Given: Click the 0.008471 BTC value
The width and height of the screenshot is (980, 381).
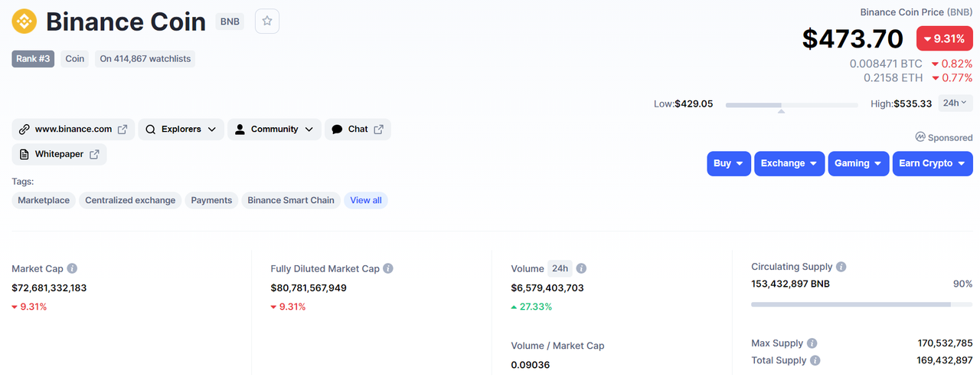Looking at the screenshot, I should pyautogui.click(x=886, y=64).
